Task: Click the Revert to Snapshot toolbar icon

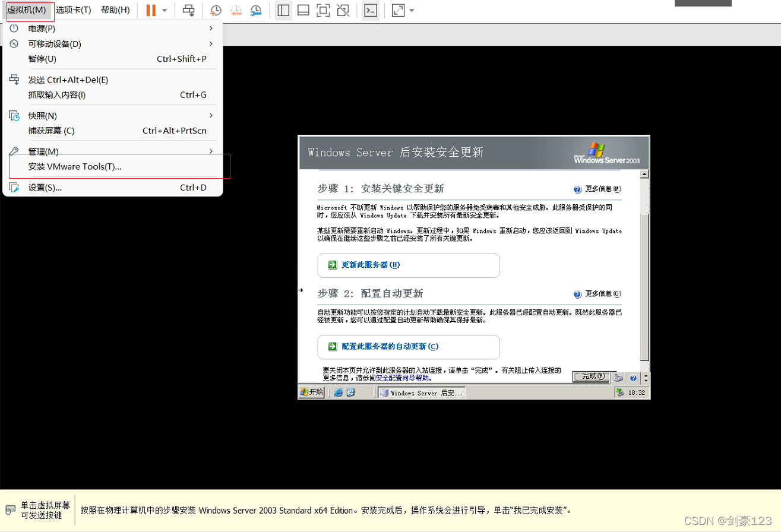Action: [x=236, y=10]
